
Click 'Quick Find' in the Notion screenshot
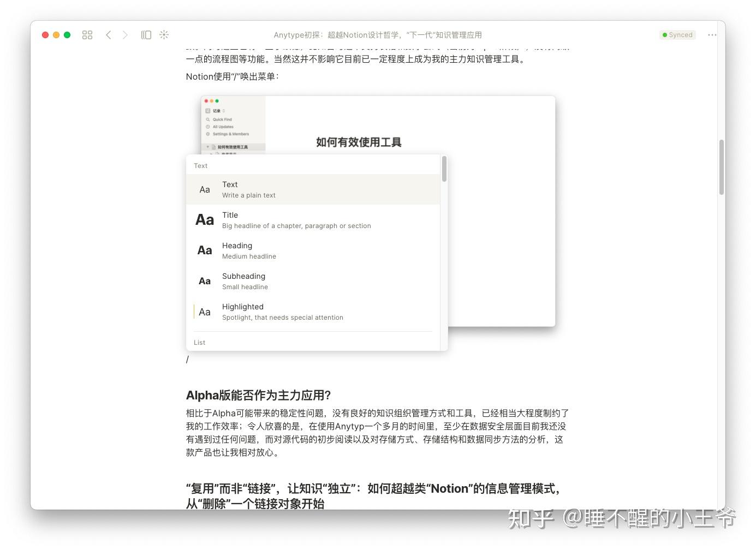222,119
